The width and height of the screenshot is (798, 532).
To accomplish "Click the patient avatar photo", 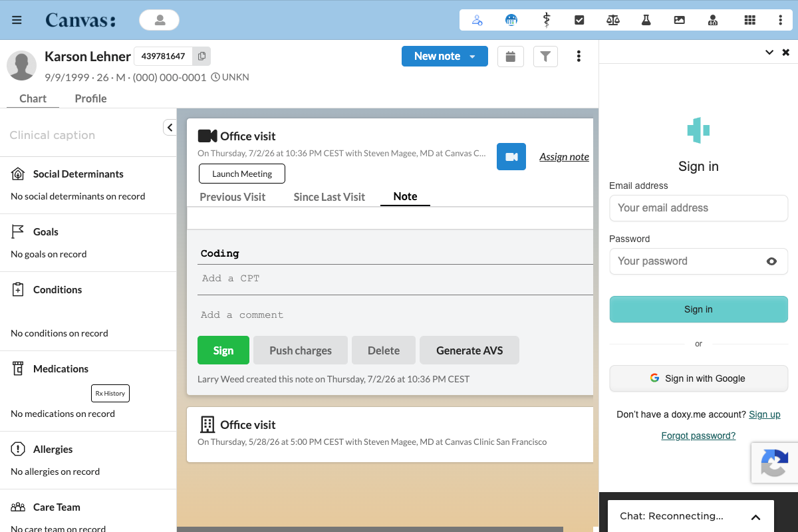I will click(x=21, y=65).
